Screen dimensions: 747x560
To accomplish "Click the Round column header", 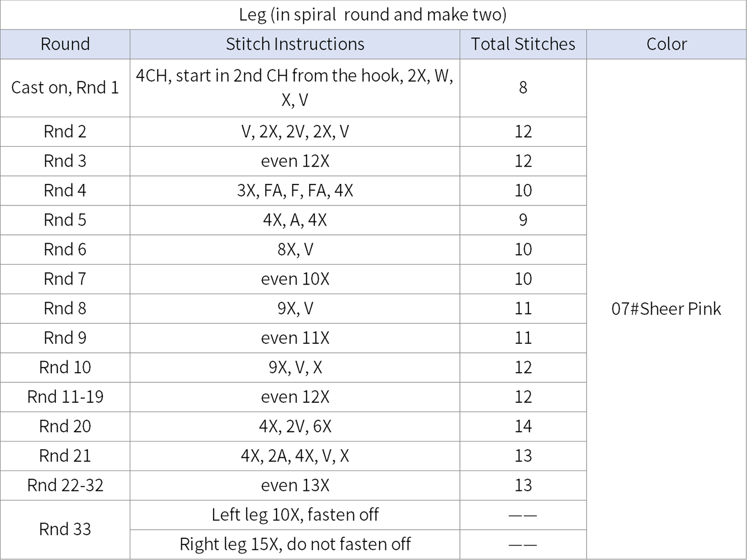I will [65, 44].
